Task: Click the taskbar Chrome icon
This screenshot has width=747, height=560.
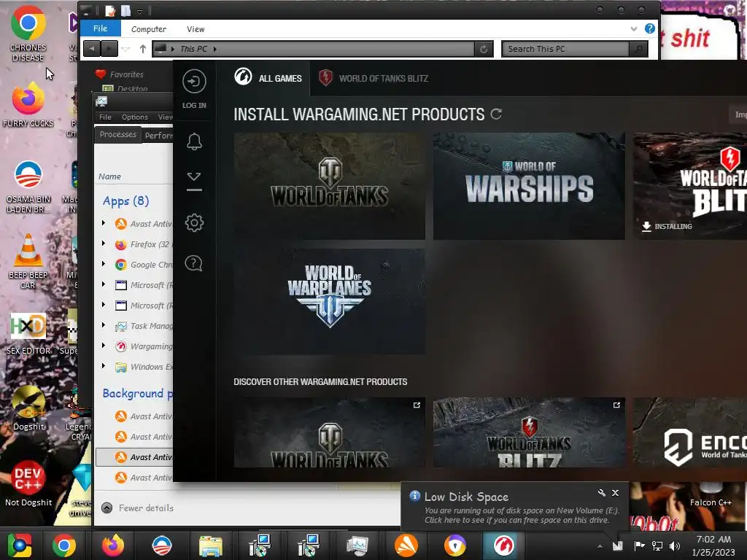Action: coord(64,545)
